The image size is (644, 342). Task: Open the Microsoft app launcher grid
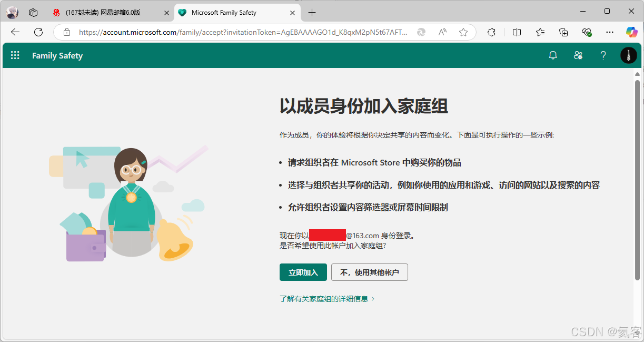[x=15, y=55]
